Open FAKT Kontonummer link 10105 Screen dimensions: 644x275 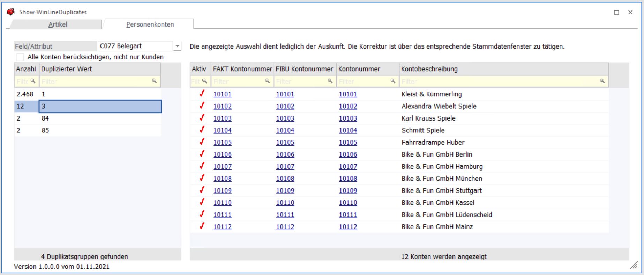(222, 142)
